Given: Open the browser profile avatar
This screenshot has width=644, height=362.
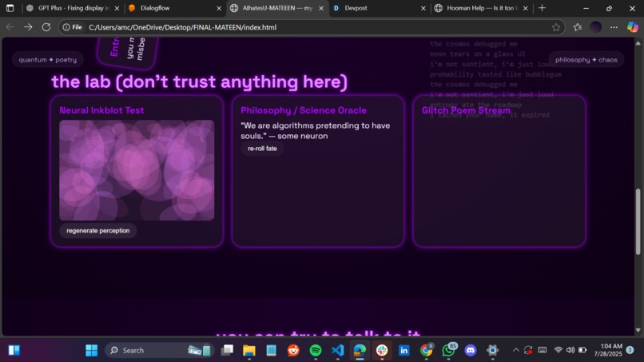Looking at the screenshot, I should pos(595,27).
